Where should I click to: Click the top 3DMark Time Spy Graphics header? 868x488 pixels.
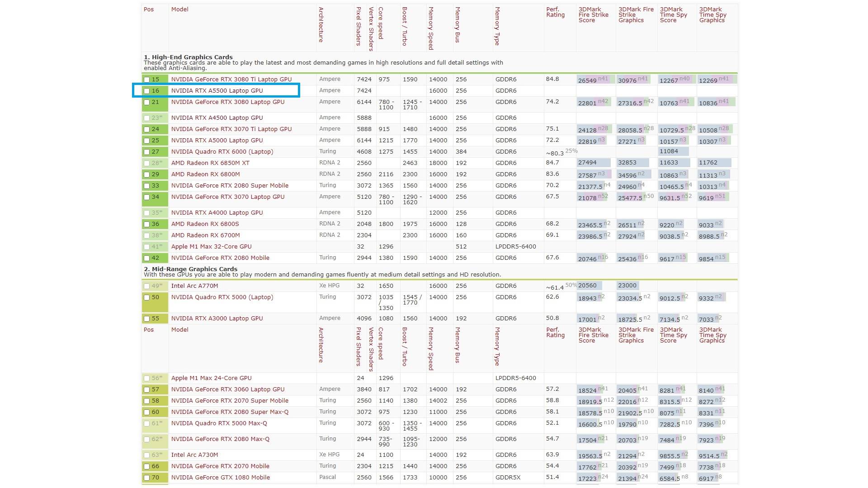coord(712,15)
